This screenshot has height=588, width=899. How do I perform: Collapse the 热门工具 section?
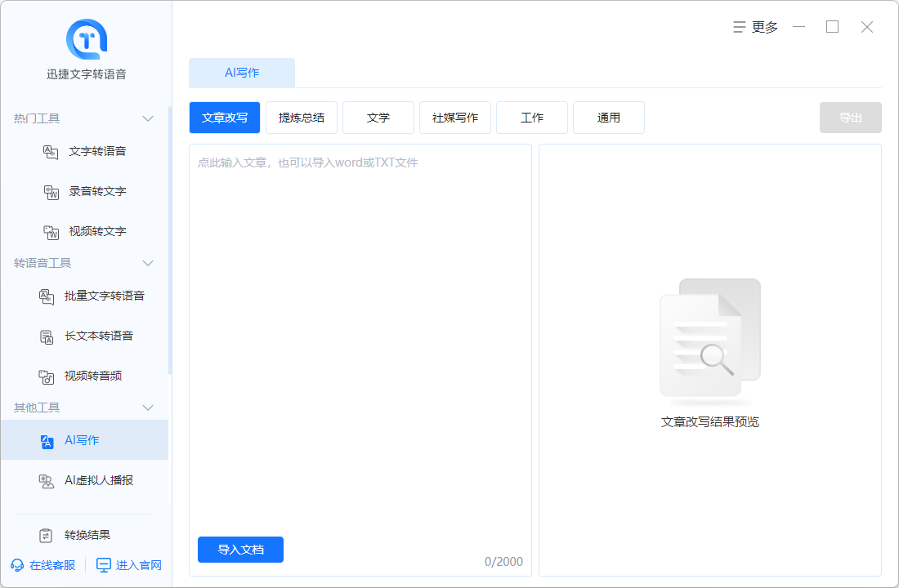(148, 118)
